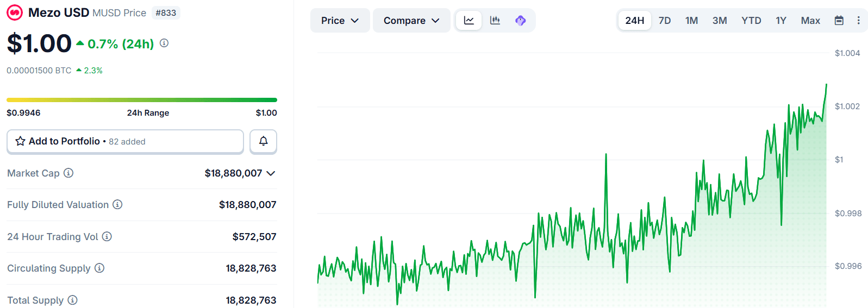
Task: Click the 24 Hour Trading Vol info icon
Action: pyautogui.click(x=107, y=236)
